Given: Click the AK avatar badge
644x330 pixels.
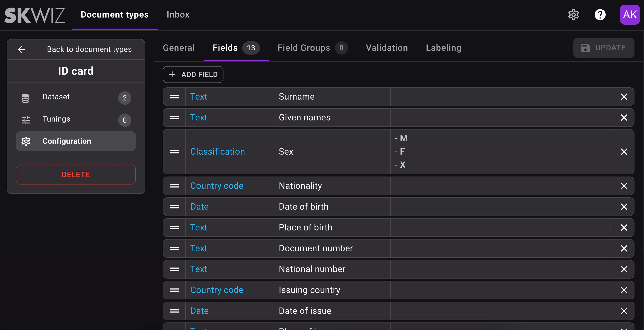Looking at the screenshot, I should point(630,14).
